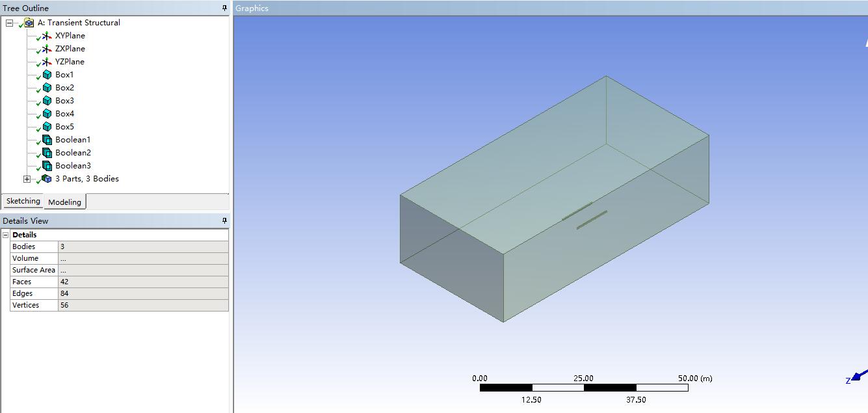Select A: Transient Structural label
This screenshot has width=868, height=413.
(x=79, y=23)
